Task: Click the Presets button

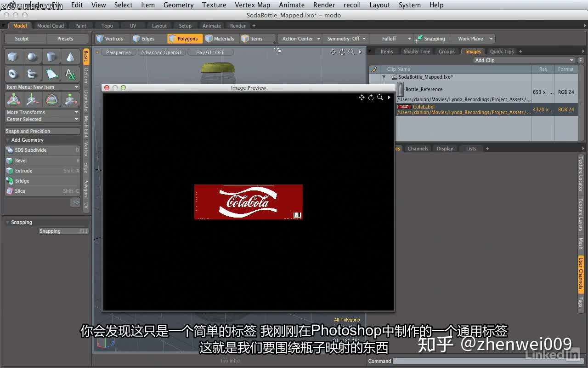Action: (x=65, y=39)
